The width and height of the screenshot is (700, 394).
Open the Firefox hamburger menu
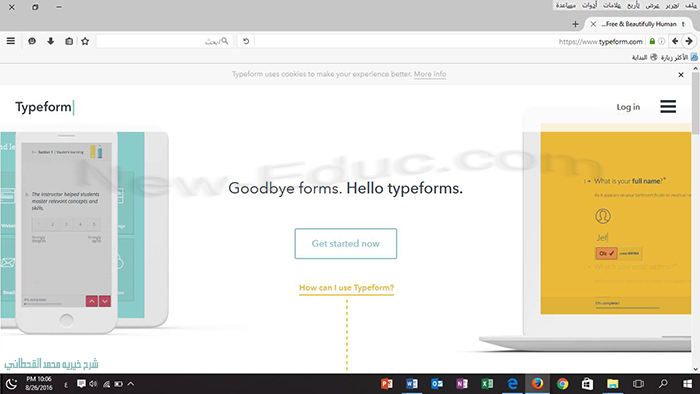[x=11, y=41]
